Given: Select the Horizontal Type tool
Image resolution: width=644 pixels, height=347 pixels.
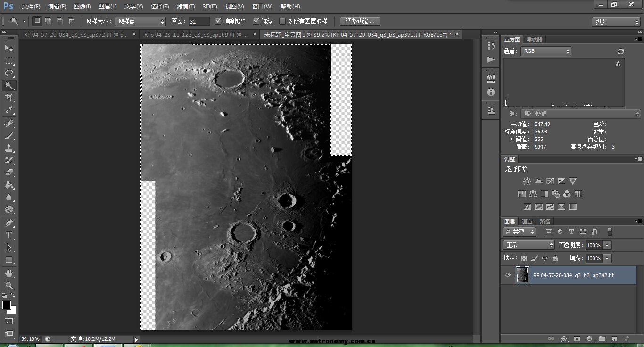Looking at the screenshot, I should tap(9, 235).
